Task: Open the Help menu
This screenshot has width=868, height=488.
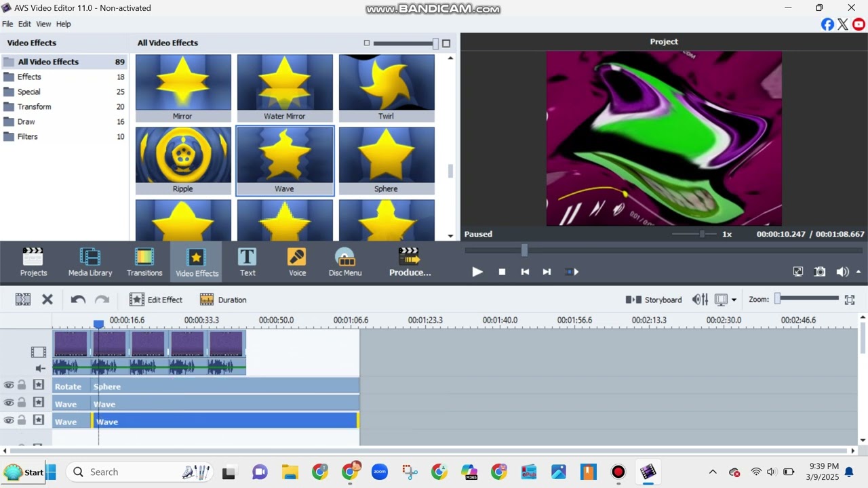Action: tap(63, 24)
